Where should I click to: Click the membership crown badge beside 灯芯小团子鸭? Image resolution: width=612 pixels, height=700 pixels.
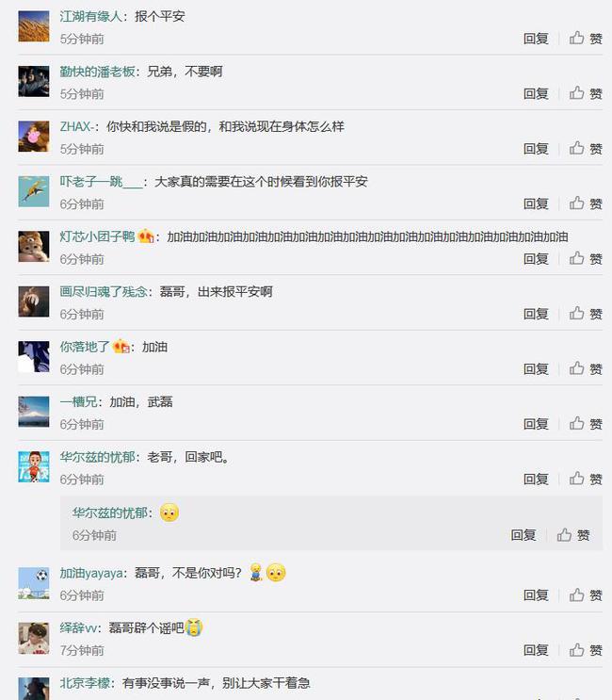point(146,236)
